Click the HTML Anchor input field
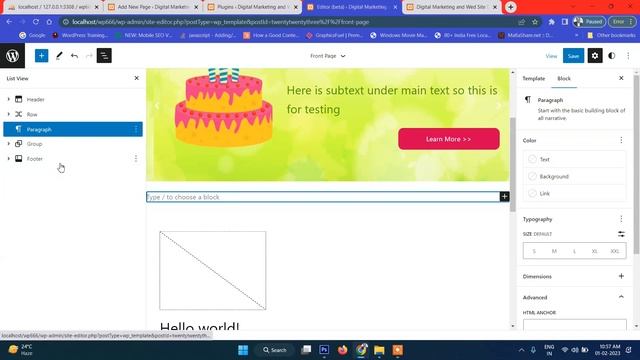This screenshot has height=360, width=640. 574,325
